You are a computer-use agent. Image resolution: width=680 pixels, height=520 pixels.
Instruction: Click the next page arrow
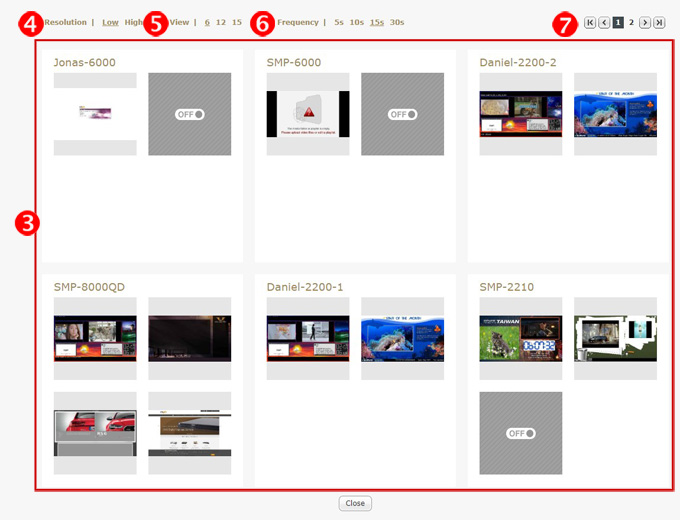(x=645, y=22)
